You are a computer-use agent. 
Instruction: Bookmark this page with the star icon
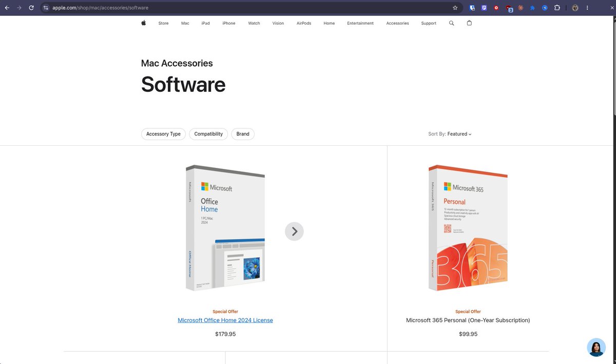455,8
